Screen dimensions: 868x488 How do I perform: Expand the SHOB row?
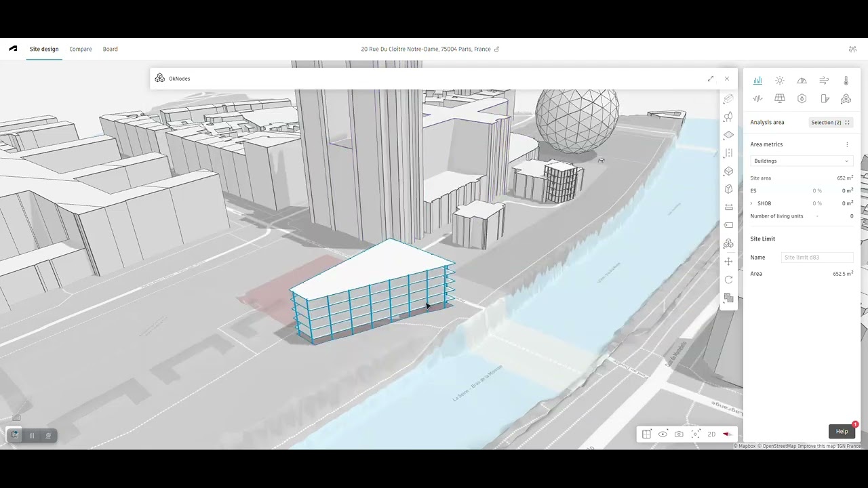(751, 203)
